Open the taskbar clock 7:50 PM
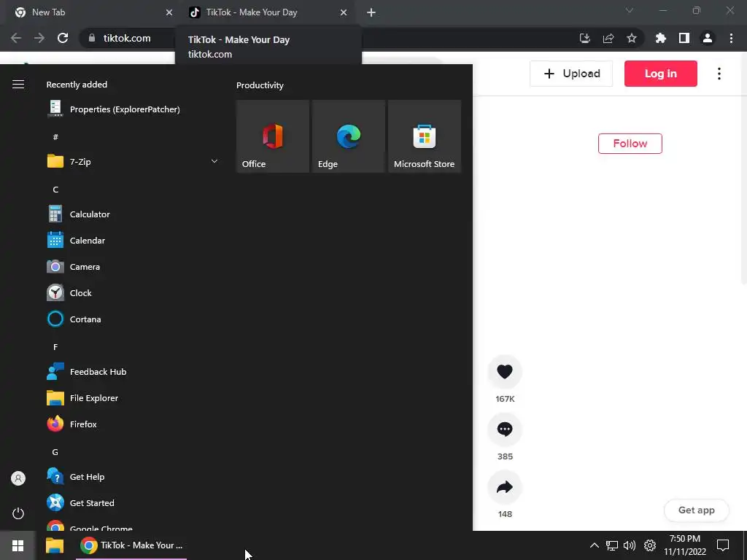This screenshot has height=560, width=747. point(684,545)
